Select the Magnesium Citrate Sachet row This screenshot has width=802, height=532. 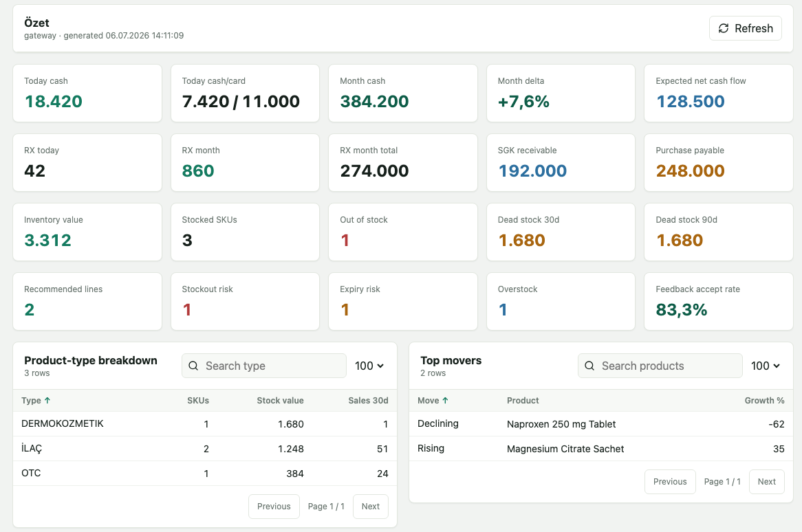[x=601, y=449]
